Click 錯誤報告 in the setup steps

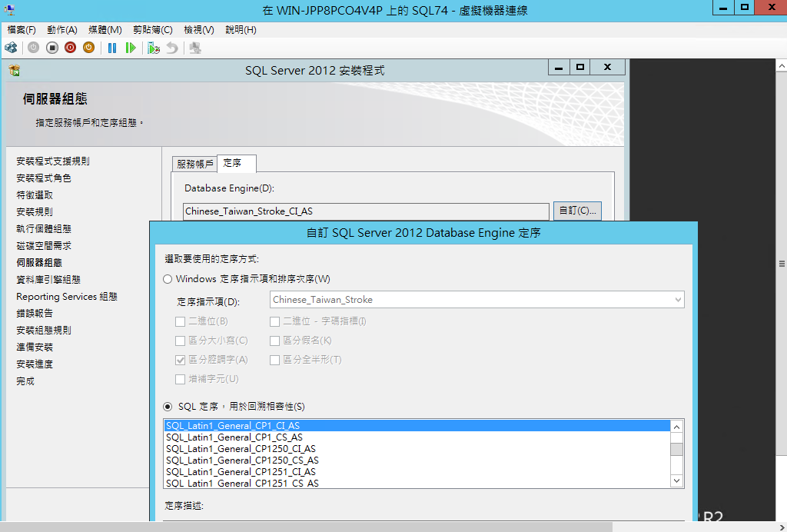[35, 313]
